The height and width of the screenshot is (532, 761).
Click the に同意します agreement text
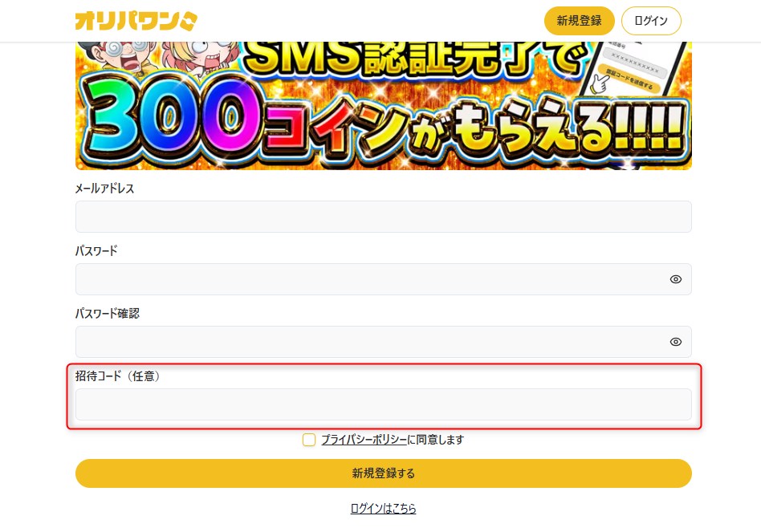coord(436,440)
